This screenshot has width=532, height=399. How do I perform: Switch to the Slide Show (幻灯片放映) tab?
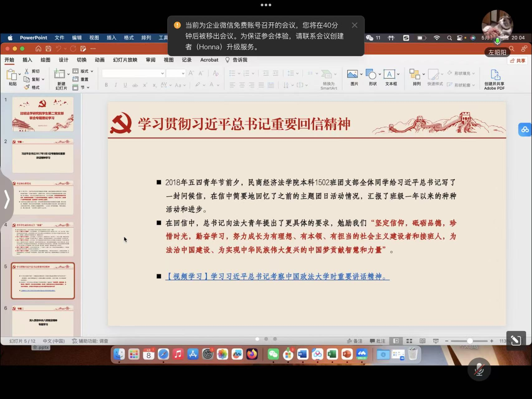[x=125, y=60]
